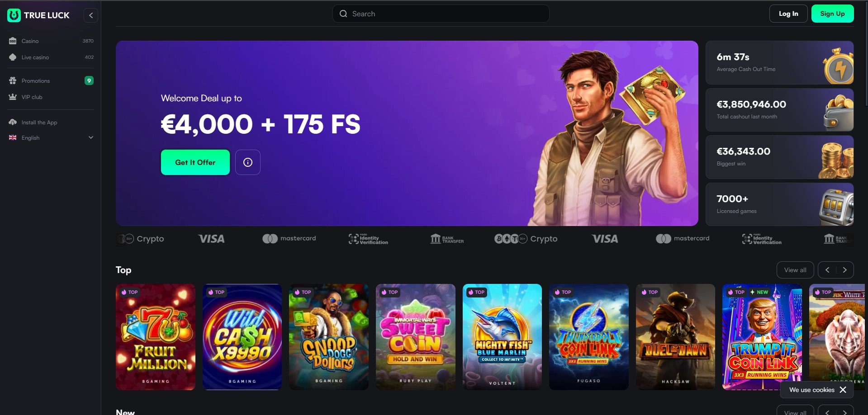The height and width of the screenshot is (415, 868).
Task: Click the Install the App cloud icon
Action: [x=13, y=123]
